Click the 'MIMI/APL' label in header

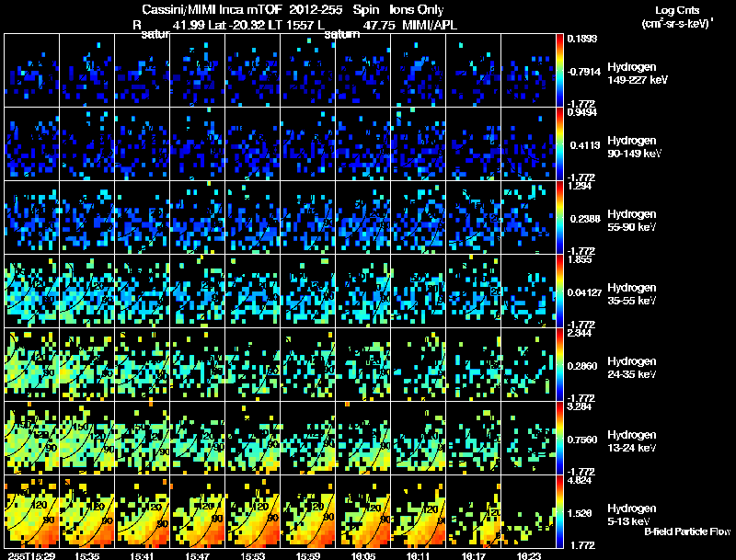tap(430, 25)
